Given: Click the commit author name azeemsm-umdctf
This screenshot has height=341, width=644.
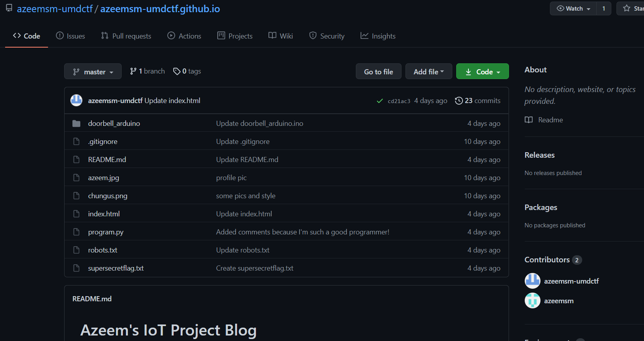Looking at the screenshot, I should pyautogui.click(x=115, y=101).
